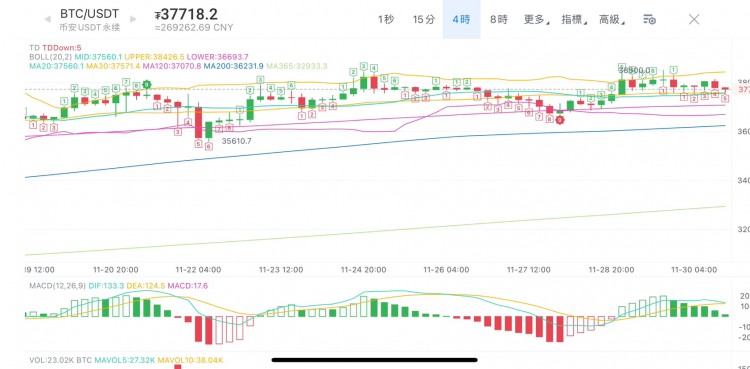Select the 4時 timeframe
The width and height of the screenshot is (750, 369).
(x=461, y=20)
